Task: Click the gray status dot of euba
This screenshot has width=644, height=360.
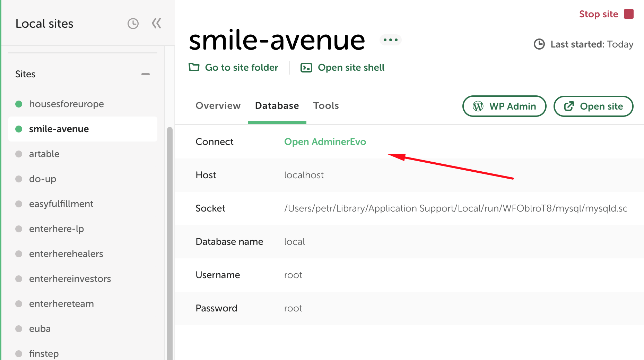Action: tap(19, 329)
